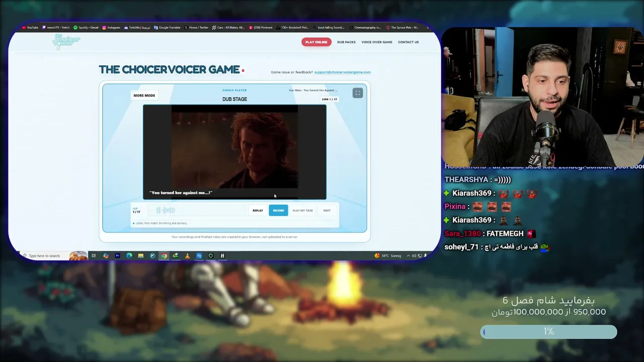Click the donation goal progress bar
644x362 pixels.
coord(548,331)
